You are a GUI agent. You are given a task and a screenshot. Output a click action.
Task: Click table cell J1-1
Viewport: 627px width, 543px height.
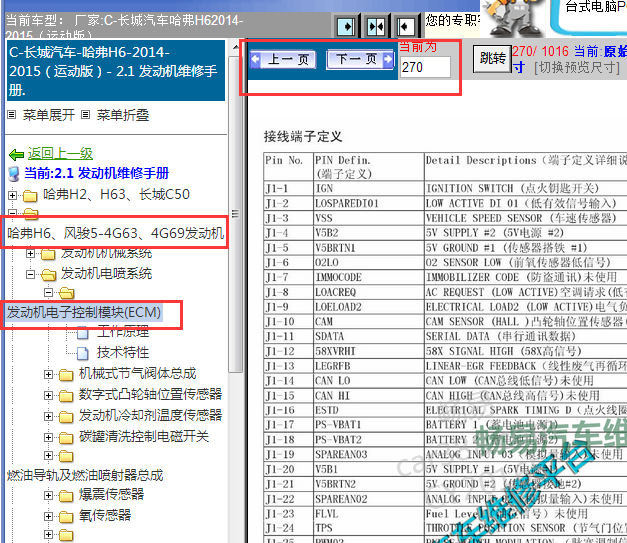click(289, 188)
